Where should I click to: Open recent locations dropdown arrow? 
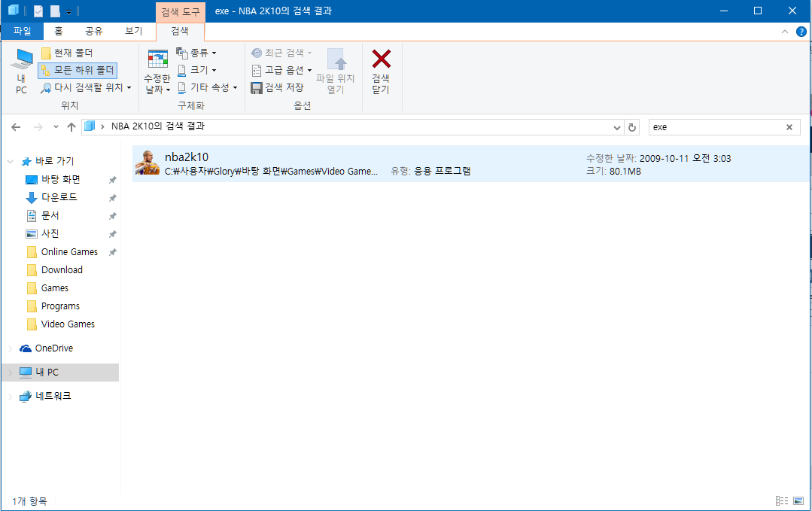[56, 127]
